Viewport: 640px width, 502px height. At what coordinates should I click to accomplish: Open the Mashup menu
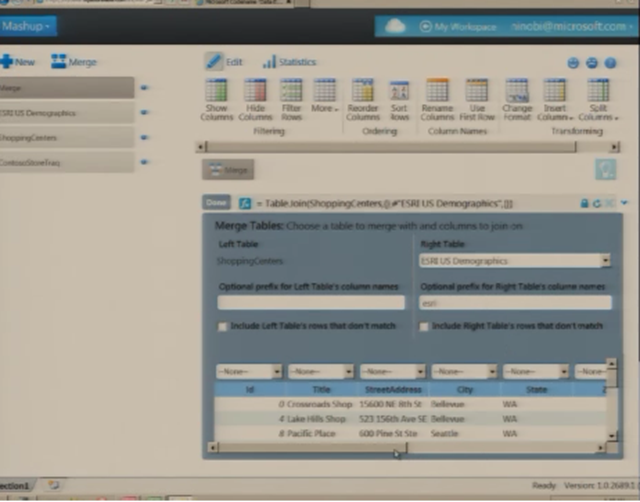[27, 27]
